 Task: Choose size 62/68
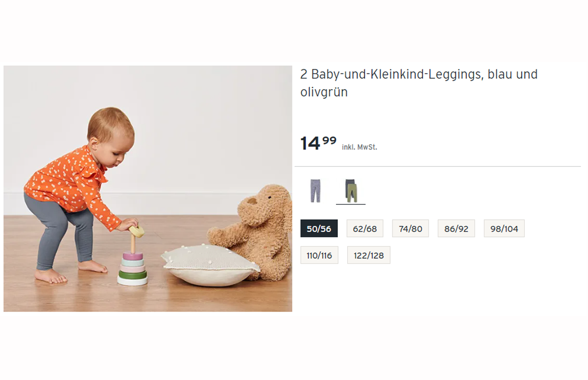pyautogui.click(x=365, y=229)
